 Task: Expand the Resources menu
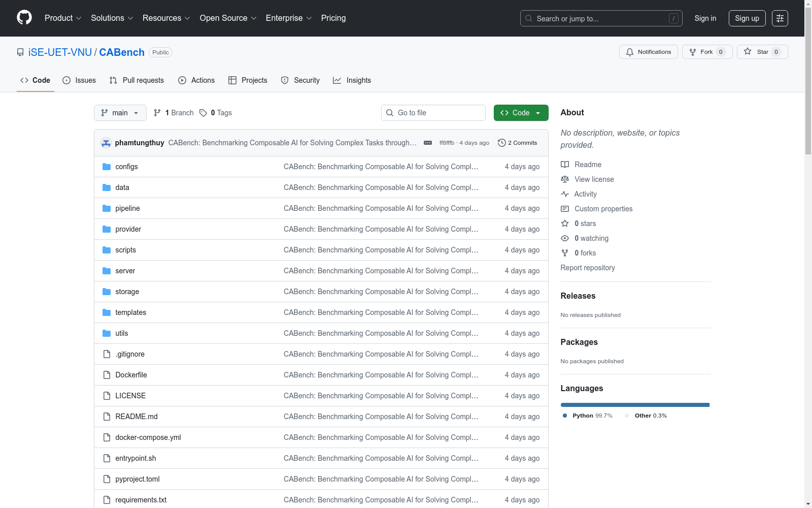(166, 18)
